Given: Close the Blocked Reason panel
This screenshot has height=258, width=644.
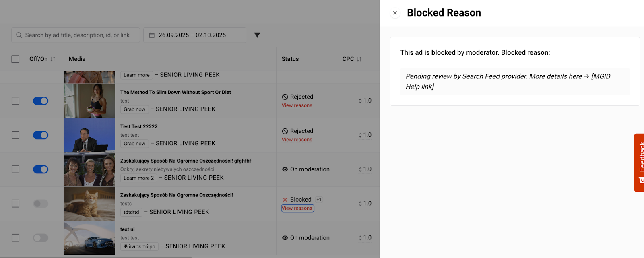Looking at the screenshot, I should 395,13.
